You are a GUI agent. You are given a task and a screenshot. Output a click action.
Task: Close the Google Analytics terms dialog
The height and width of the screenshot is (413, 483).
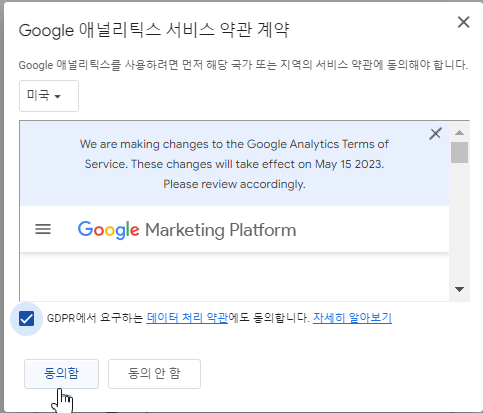click(x=463, y=22)
